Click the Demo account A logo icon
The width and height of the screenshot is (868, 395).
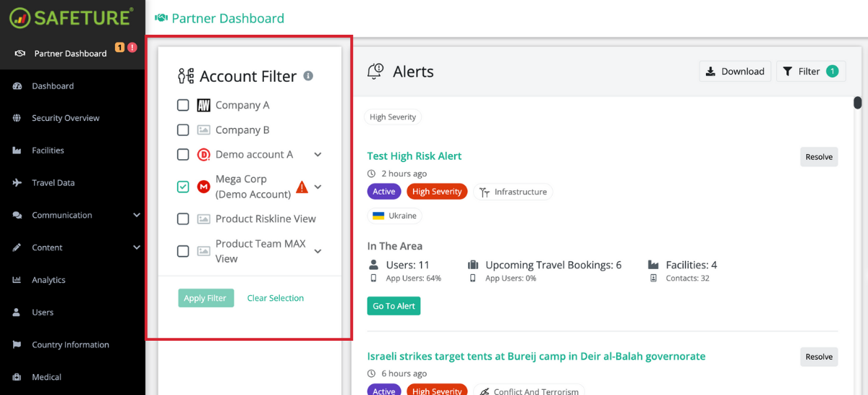[x=203, y=155]
